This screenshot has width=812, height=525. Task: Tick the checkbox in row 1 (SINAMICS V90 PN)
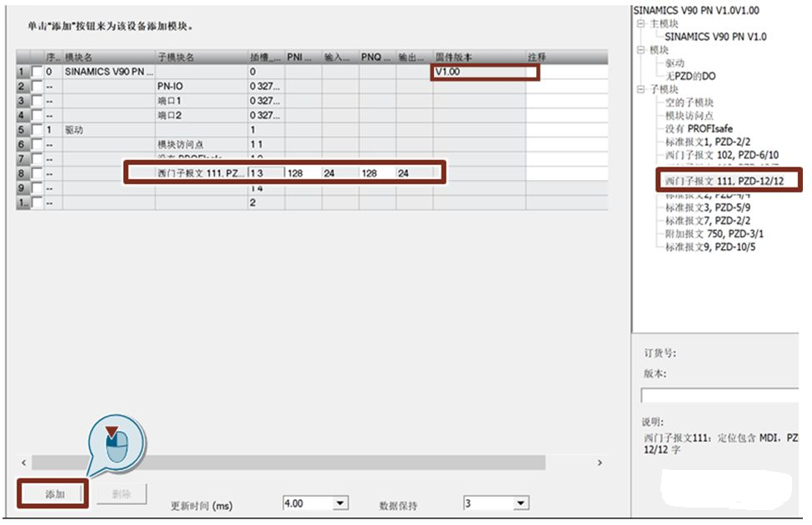click(x=37, y=72)
